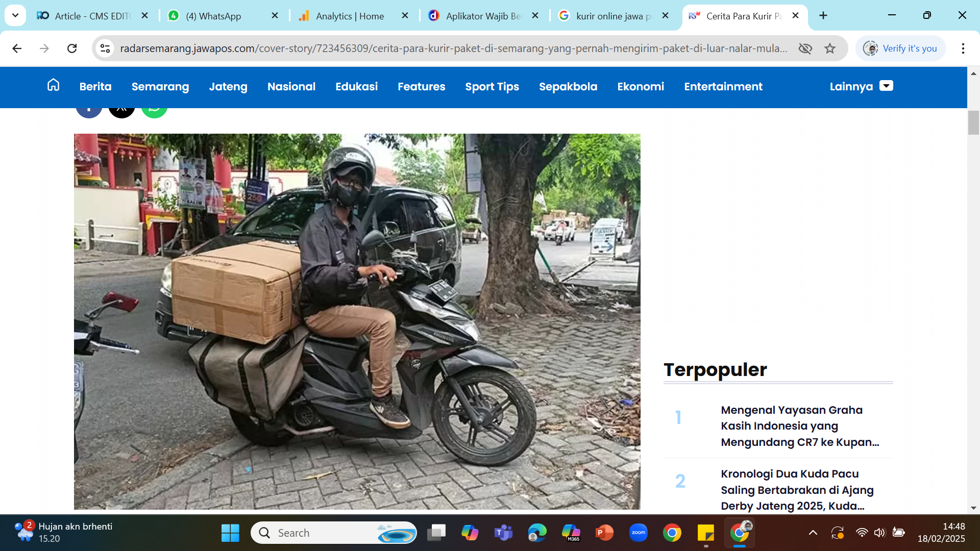Open the Yayasan Graha Kasih Indonesia article
980x551 pixels.
pyautogui.click(x=799, y=425)
